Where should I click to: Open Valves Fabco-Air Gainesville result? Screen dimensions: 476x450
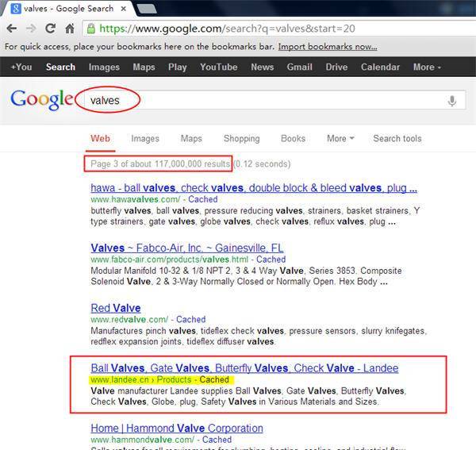[x=187, y=248]
